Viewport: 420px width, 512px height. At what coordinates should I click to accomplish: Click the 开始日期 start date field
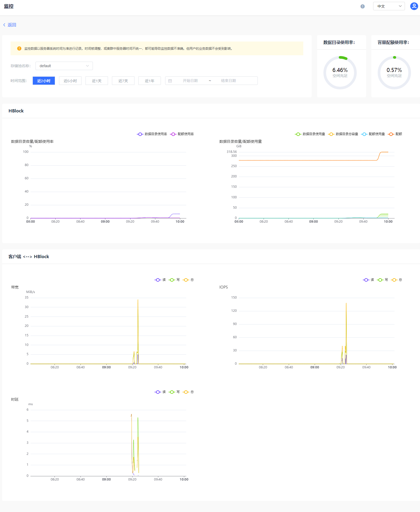pos(190,81)
